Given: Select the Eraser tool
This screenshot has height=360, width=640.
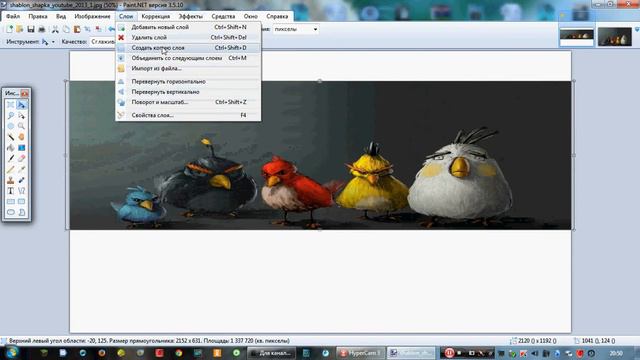Looking at the screenshot, I should (21, 158).
